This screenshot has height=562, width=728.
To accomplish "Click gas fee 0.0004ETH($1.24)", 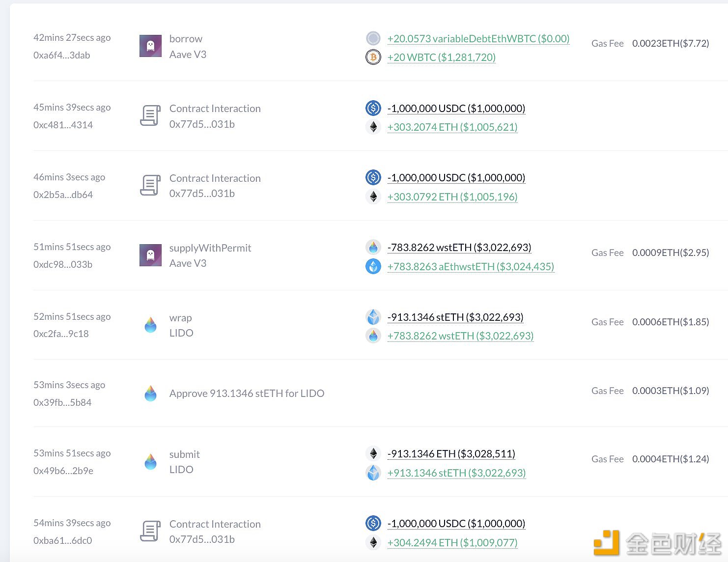I will point(671,459).
